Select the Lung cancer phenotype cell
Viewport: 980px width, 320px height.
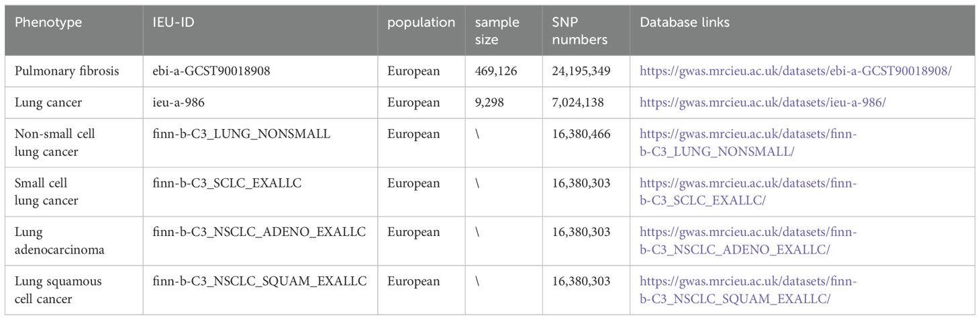tap(44, 104)
